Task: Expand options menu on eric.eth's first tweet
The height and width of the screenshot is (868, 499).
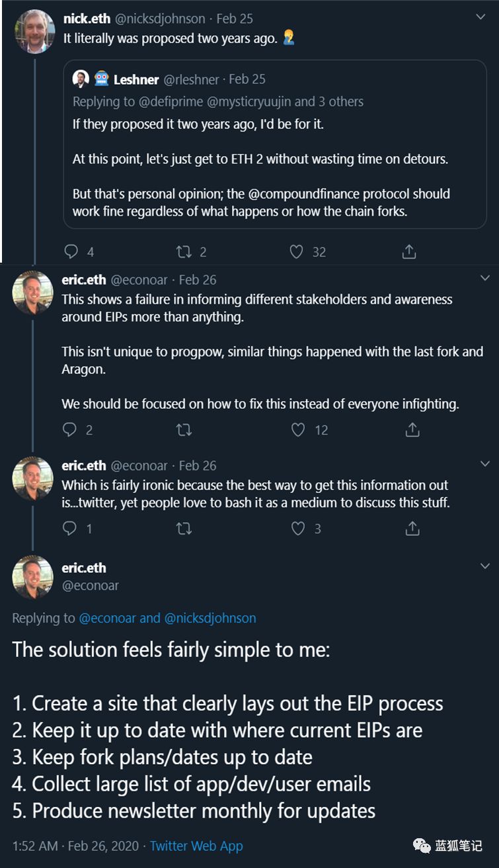Action: pos(484,278)
